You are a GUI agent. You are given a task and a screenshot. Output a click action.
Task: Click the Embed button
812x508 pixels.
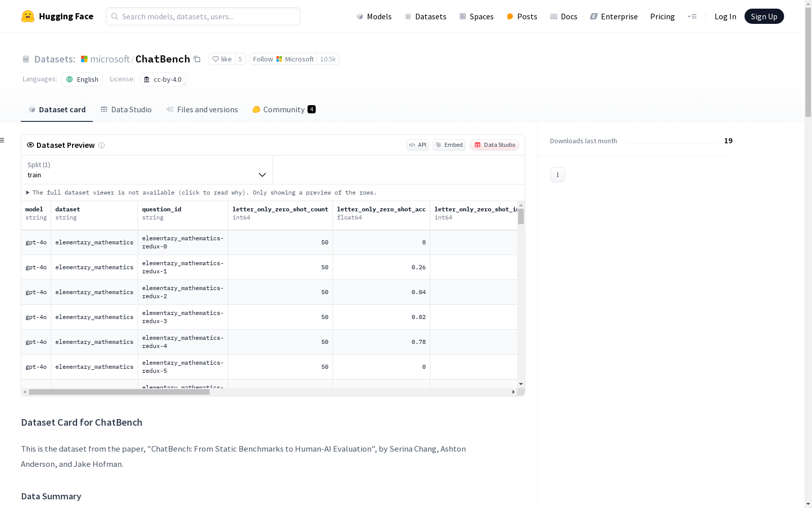click(x=449, y=145)
